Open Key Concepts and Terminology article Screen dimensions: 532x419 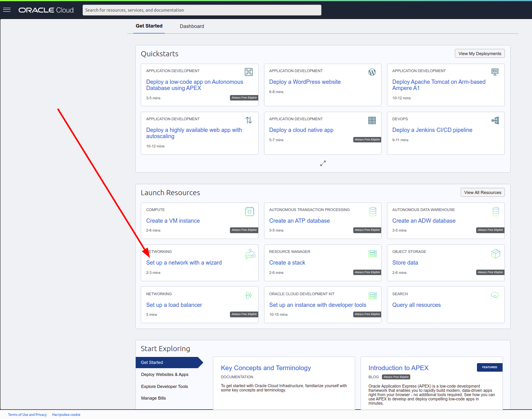click(266, 368)
